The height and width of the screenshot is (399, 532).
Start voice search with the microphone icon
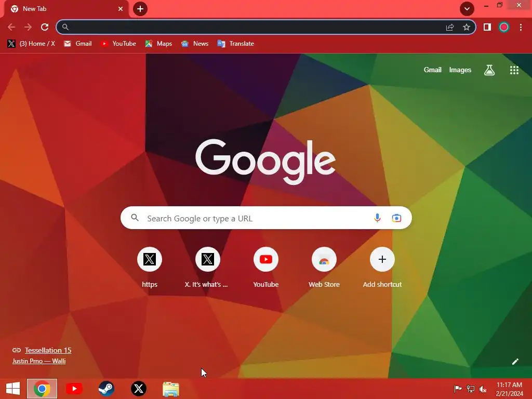[x=377, y=218]
